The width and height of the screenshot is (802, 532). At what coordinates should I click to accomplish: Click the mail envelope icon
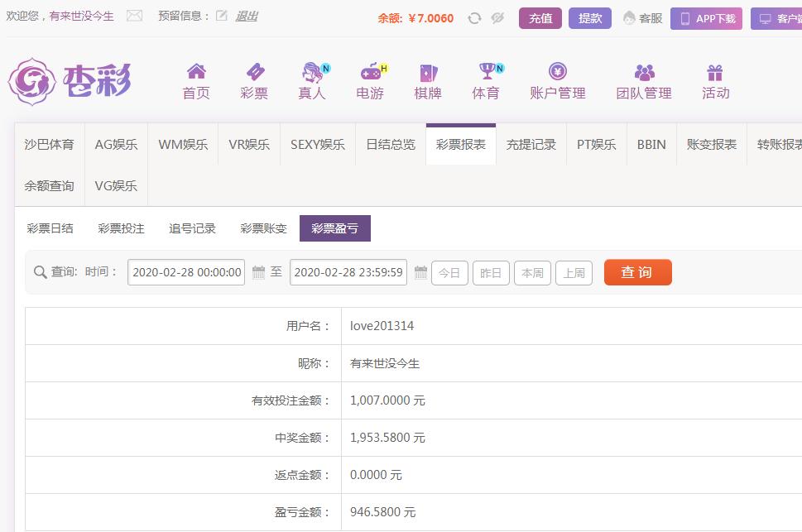point(134,17)
